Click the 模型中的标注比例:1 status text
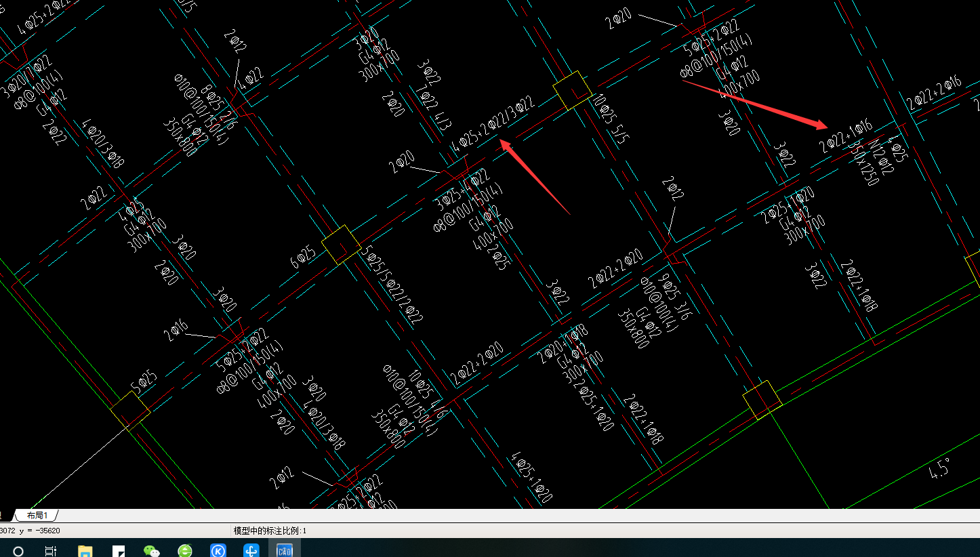Image resolution: width=980 pixels, height=557 pixels. 270,531
